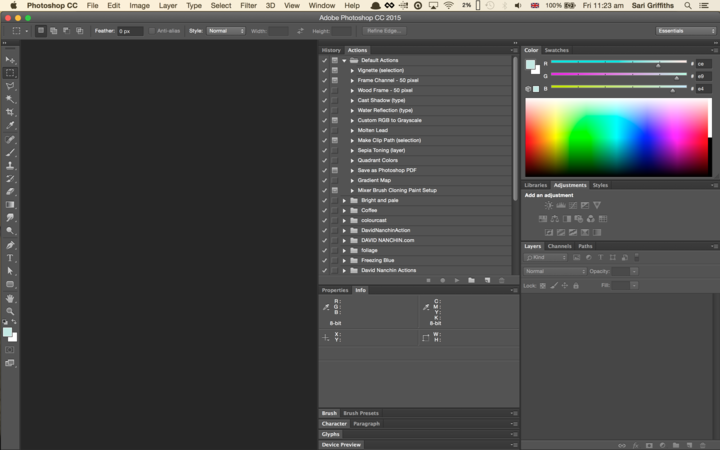Choose the Move tool

(x=10, y=60)
